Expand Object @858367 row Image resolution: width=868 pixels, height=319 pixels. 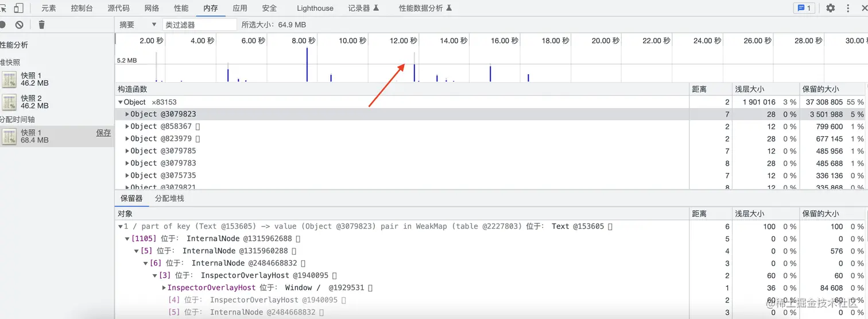(127, 126)
